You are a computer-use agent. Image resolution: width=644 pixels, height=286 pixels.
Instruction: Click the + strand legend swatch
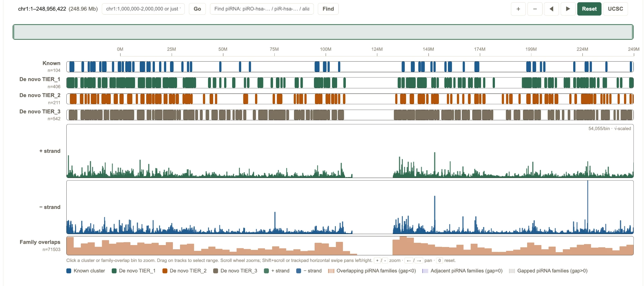(266, 271)
